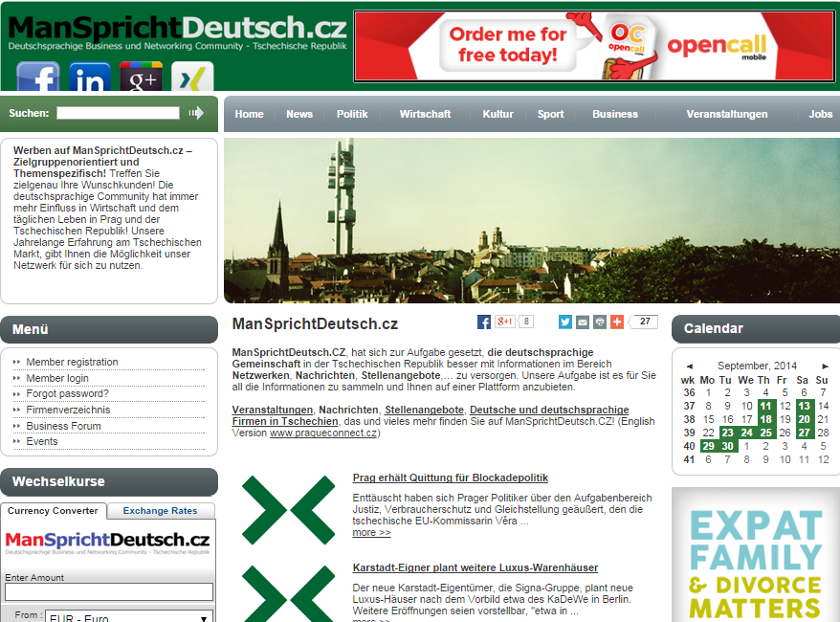This screenshot has width=840, height=622.
Task: Switch to the Exchange Rates tab
Action: [160, 511]
